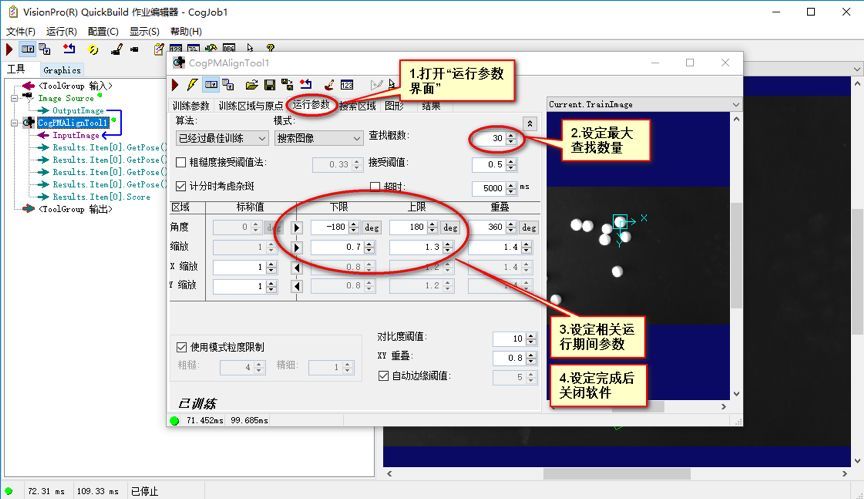This screenshot has width=864, height=499.
Task: Click the save floppy icon in CogPMAlignTool1 toolbar
Action: pyautogui.click(x=269, y=85)
